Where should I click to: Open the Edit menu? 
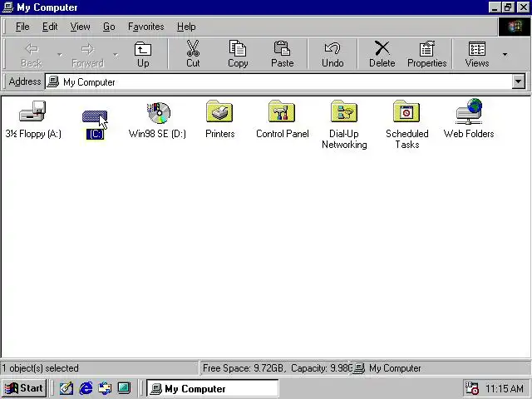50,27
